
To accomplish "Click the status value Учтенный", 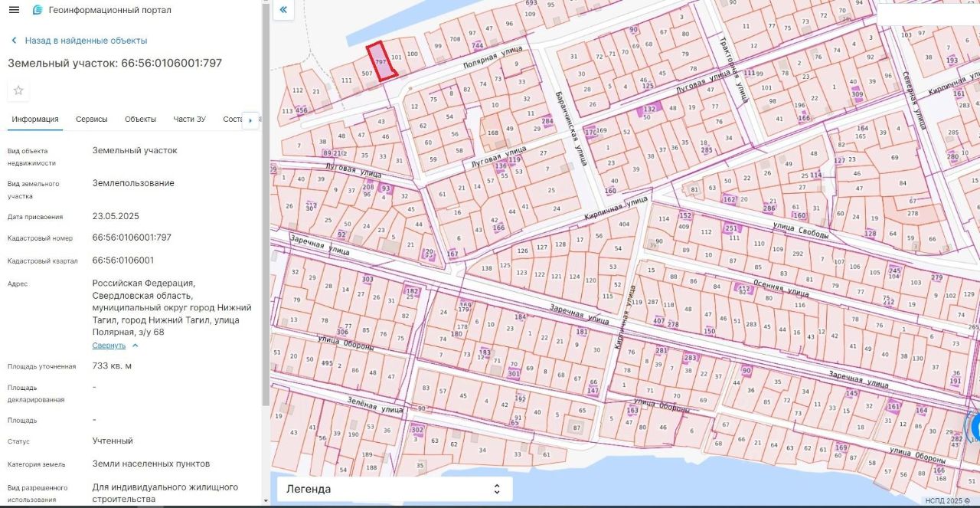I will [x=113, y=441].
